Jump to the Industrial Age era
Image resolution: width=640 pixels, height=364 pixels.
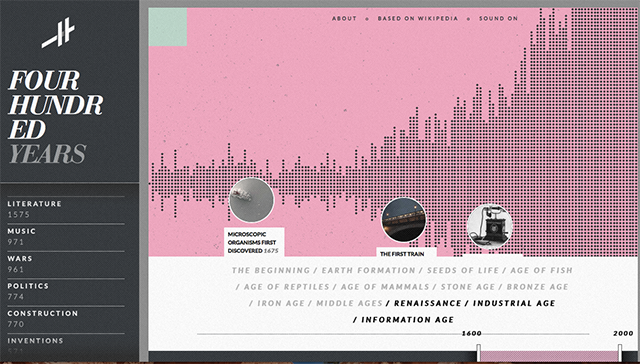[514, 303]
